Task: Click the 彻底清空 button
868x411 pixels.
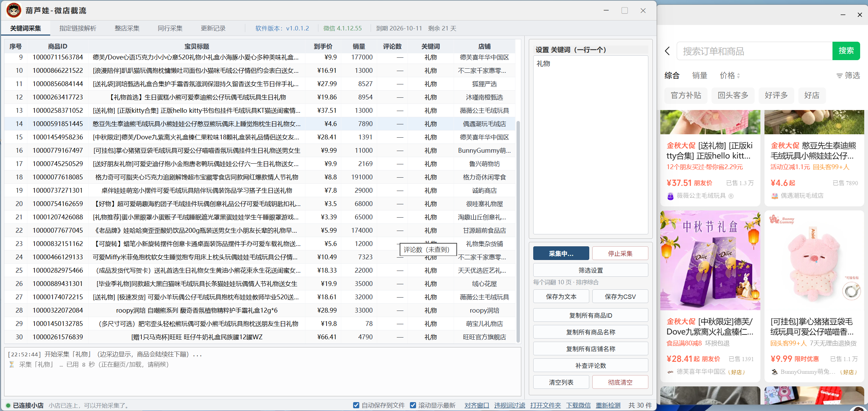Action: [x=620, y=382]
